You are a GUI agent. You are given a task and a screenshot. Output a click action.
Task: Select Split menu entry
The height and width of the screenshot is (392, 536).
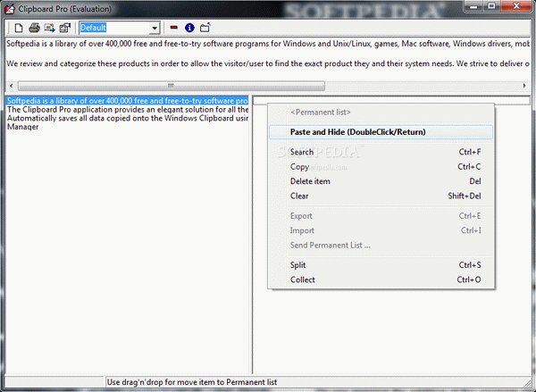point(381,265)
